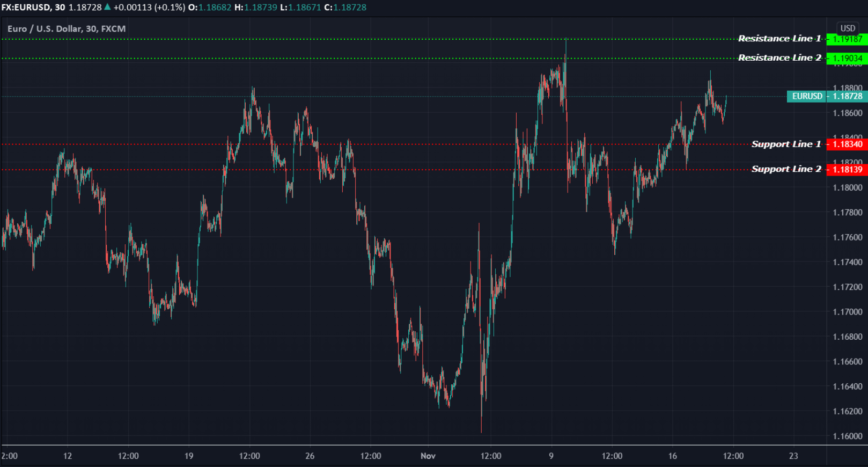Click the close value C:1.18728 in header
The width and height of the screenshot is (868, 467).
click(345, 8)
